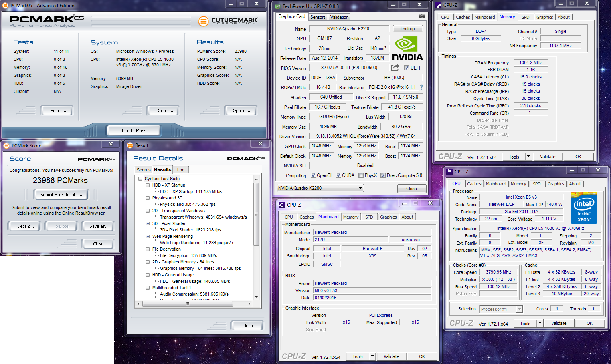Collapse the System Test Suite tree node
The width and height of the screenshot is (611, 364).
pyautogui.click(x=140, y=179)
